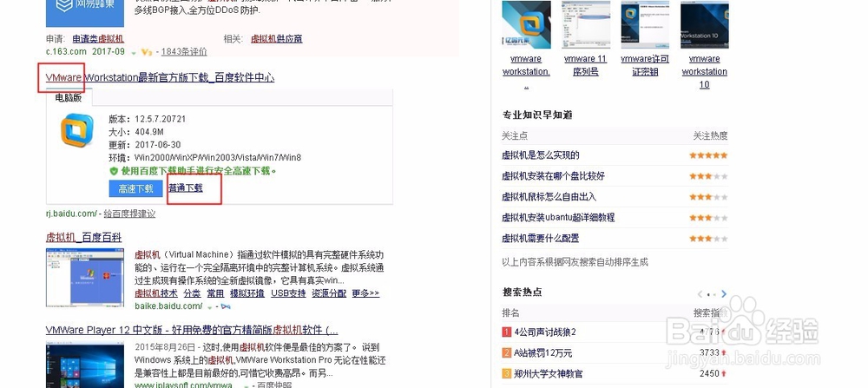
Task: Open the first vmware workstation related thumbnail
Action: (526, 25)
